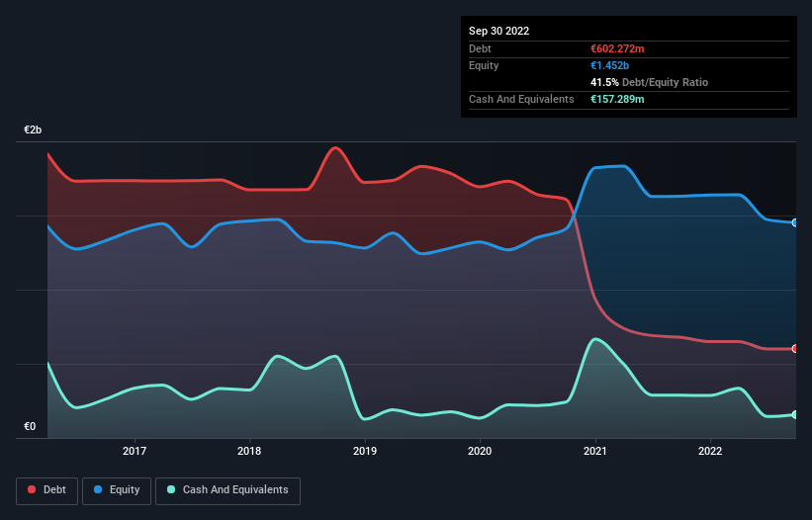The width and height of the screenshot is (812, 520).
Task: Click Cash And Equivalents label in tooltip
Action: [x=521, y=99]
